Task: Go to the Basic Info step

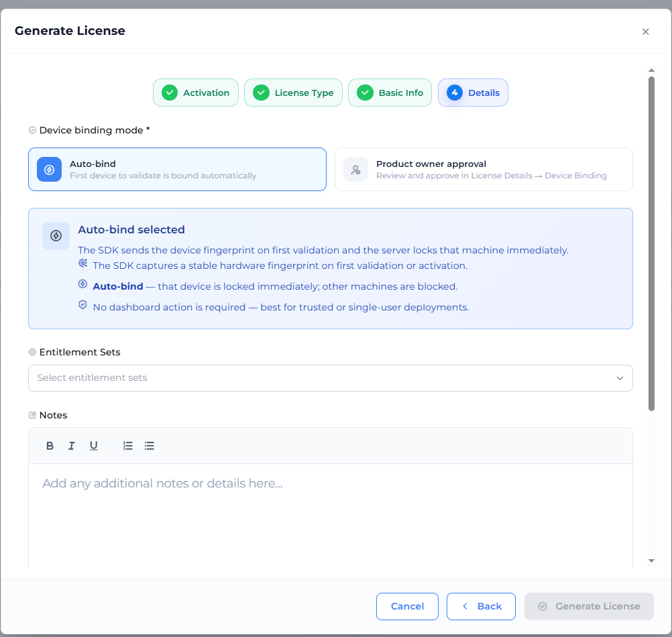Action: click(x=390, y=93)
